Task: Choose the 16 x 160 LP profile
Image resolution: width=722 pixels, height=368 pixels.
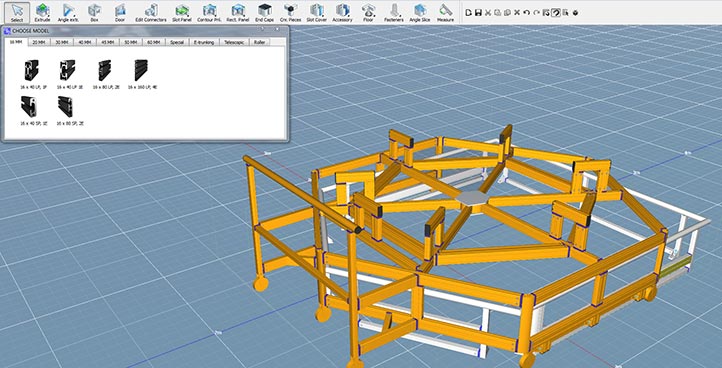Action: coord(142,74)
